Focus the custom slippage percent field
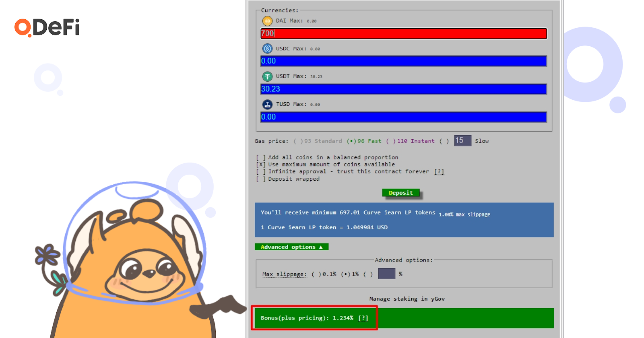Viewport: 644px width, 338px height. point(387,274)
